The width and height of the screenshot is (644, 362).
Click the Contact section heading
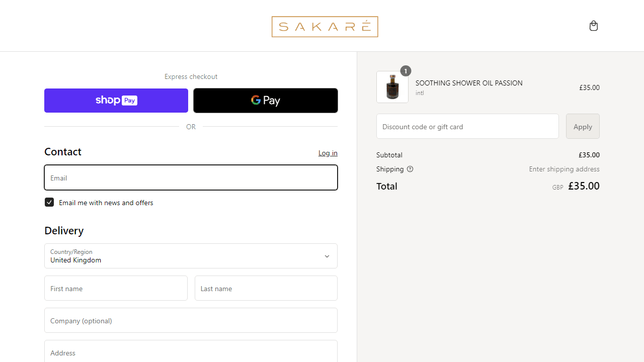[x=63, y=152]
